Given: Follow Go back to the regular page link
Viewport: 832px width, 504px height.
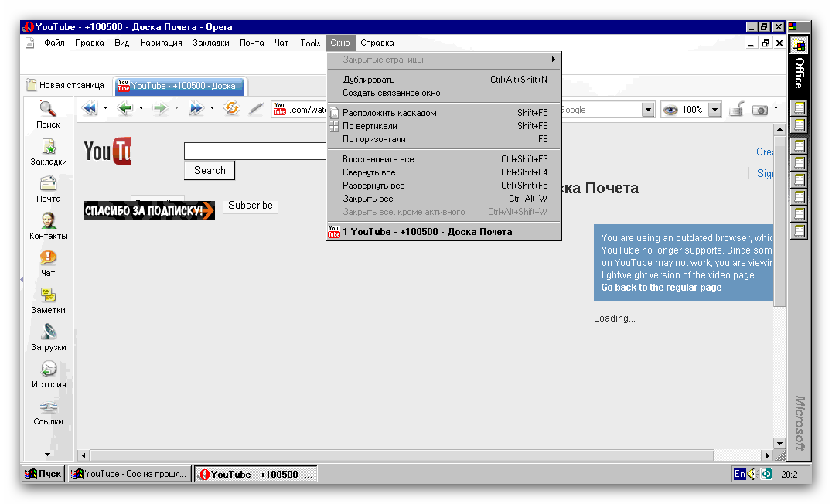Looking at the screenshot, I should pyautogui.click(x=661, y=288).
